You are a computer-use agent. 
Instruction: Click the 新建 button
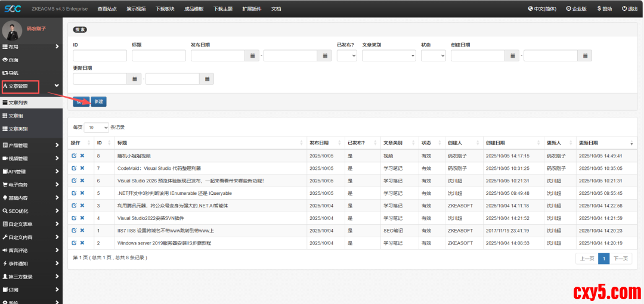[x=98, y=101]
